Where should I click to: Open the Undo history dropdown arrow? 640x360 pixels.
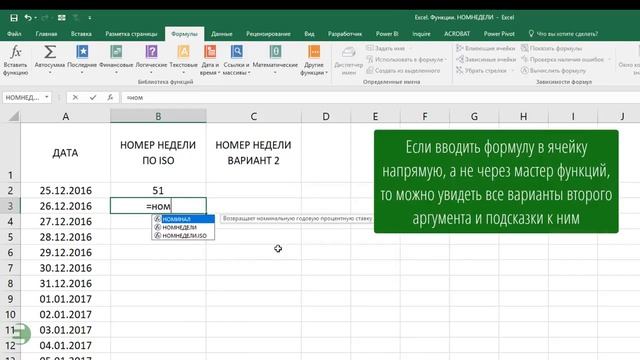(x=36, y=18)
